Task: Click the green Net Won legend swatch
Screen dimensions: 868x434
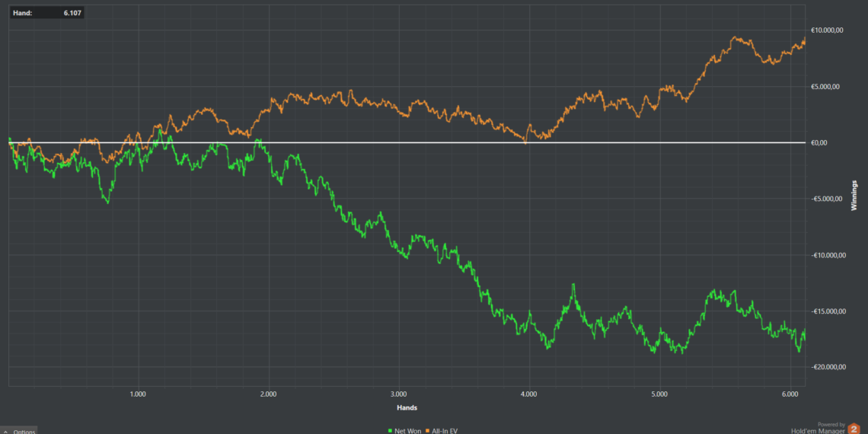Action: coord(390,430)
